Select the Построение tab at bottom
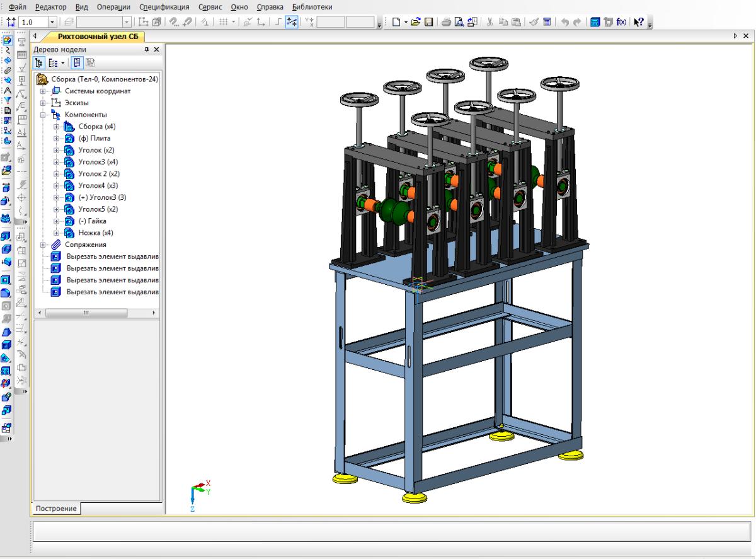756x559 pixels. pos(57,509)
